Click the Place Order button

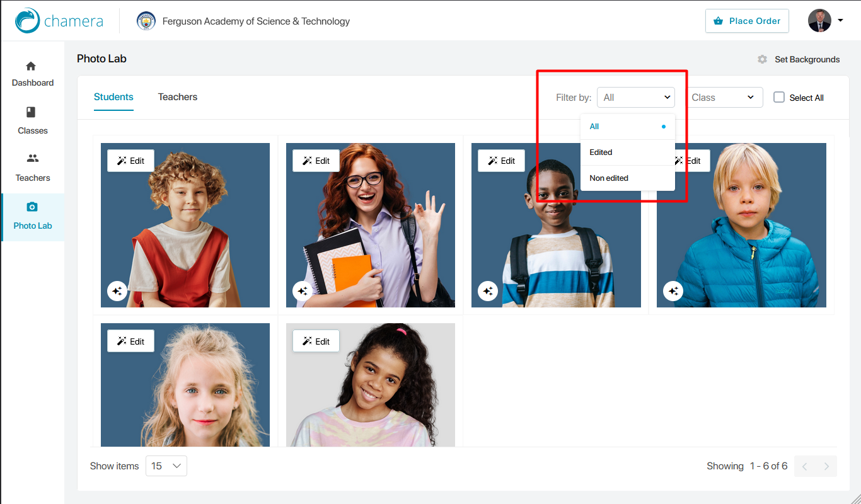pyautogui.click(x=747, y=21)
